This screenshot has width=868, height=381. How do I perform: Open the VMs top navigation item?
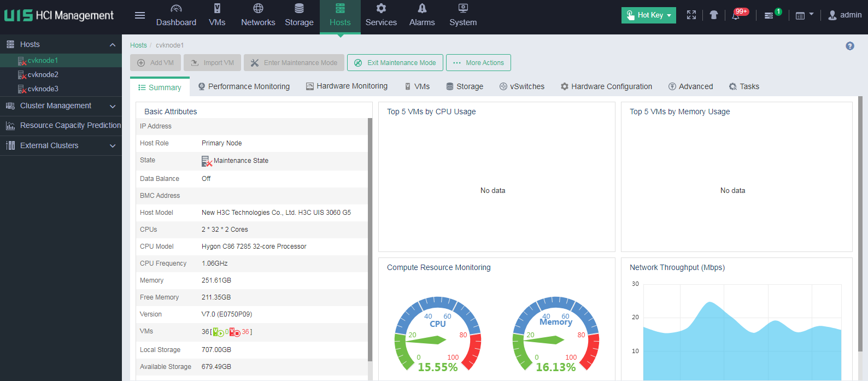click(217, 15)
